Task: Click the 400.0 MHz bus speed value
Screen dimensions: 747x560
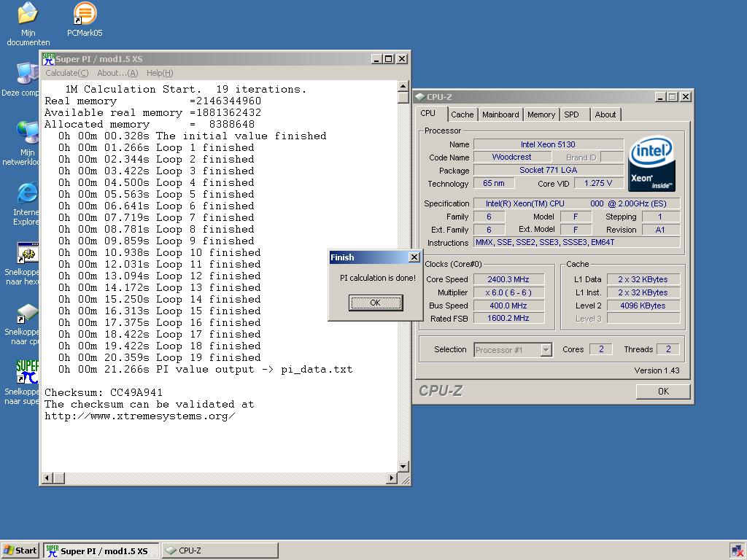Action: (508, 306)
